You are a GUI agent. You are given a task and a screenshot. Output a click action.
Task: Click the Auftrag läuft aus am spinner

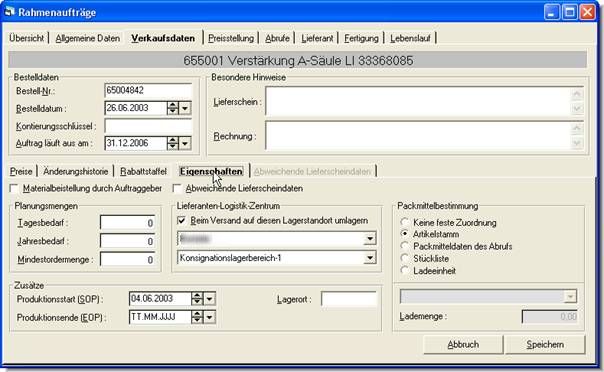pos(173,143)
